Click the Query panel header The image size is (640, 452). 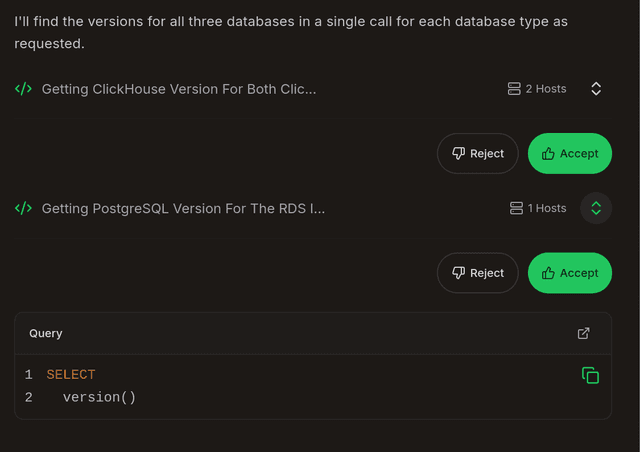(x=313, y=333)
